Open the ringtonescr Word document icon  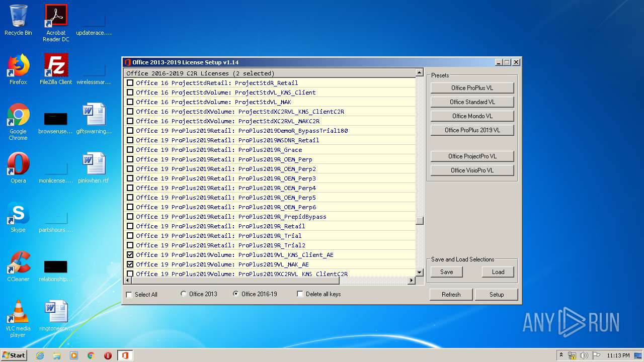pos(56,316)
